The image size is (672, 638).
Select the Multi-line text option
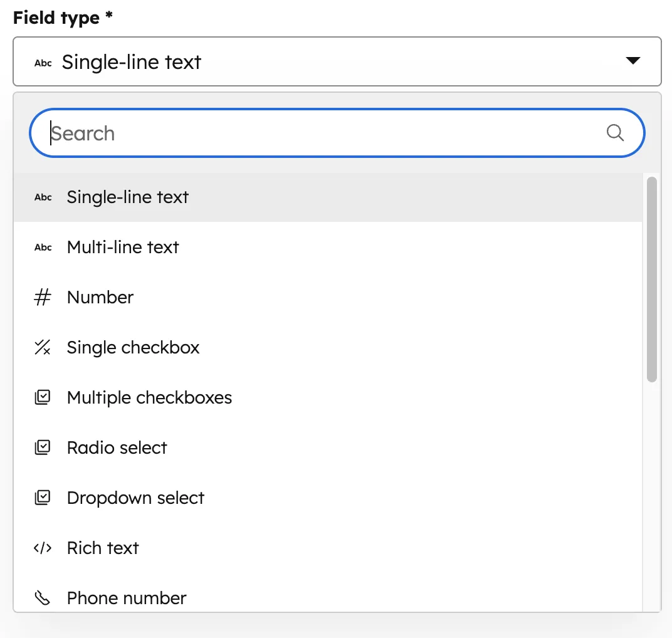tap(123, 247)
